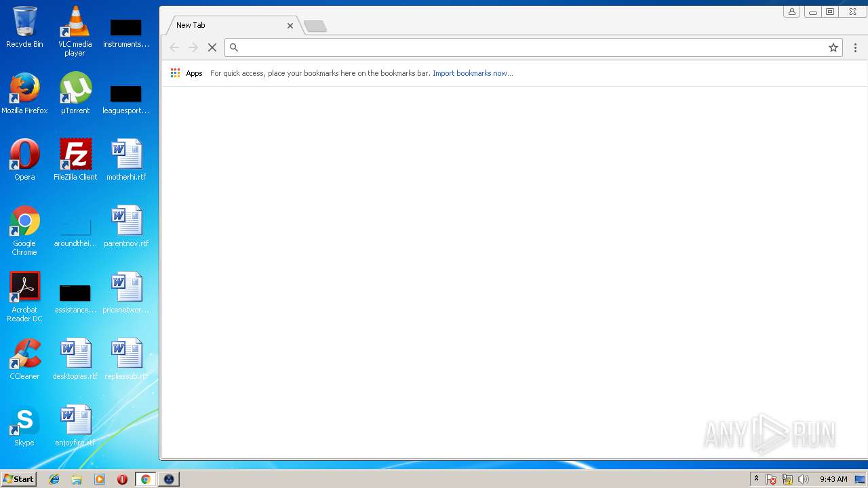Go forward in Chrome navigation
This screenshot has width=868, height=488.
point(193,47)
